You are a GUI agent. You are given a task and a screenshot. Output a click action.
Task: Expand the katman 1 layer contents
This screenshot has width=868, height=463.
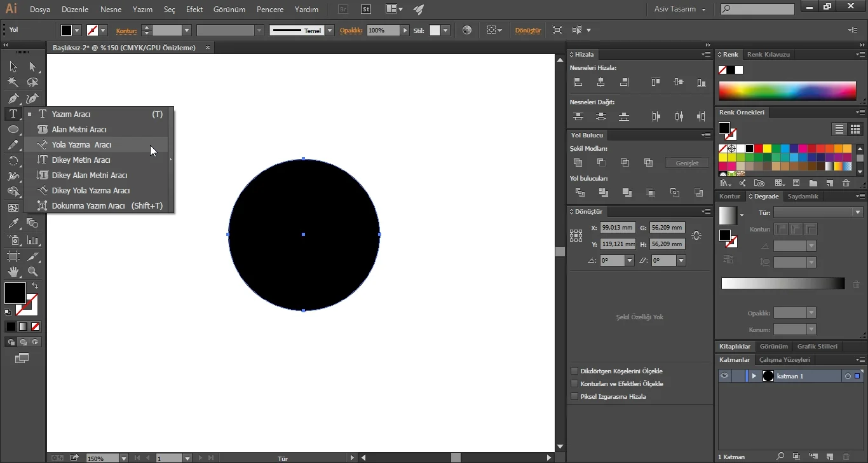point(754,376)
